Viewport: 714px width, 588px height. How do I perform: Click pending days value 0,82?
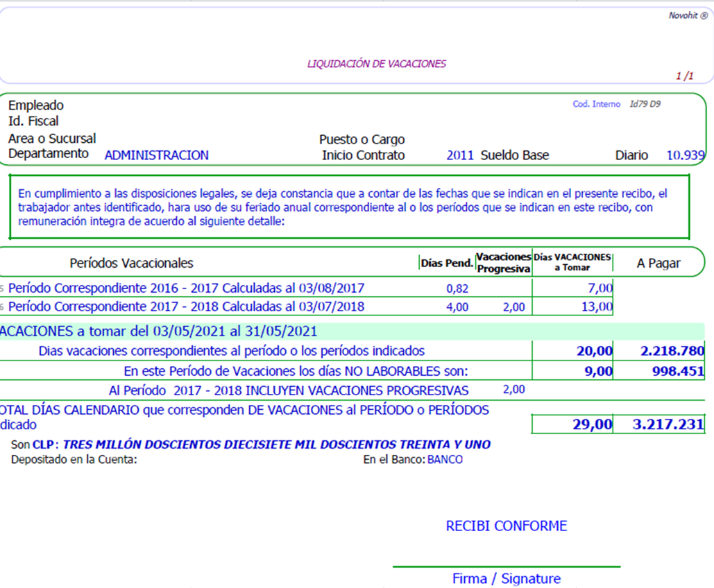tap(457, 288)
